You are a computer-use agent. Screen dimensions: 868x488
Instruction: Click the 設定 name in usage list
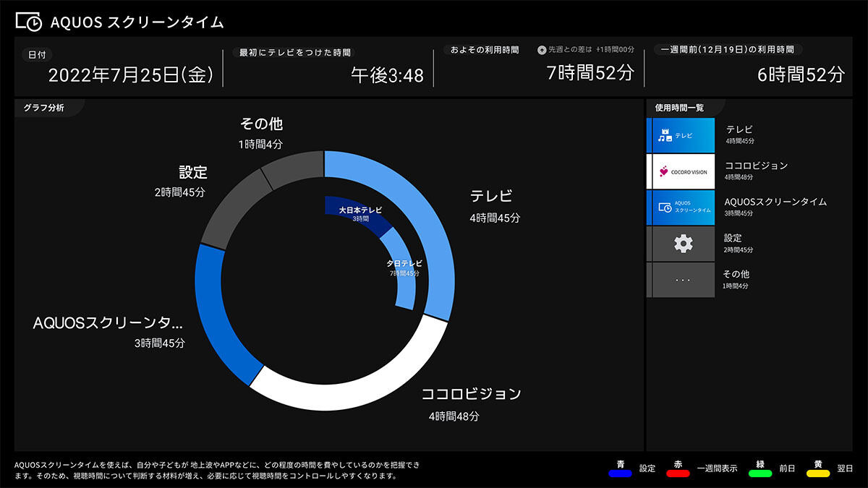coord(733,238)
